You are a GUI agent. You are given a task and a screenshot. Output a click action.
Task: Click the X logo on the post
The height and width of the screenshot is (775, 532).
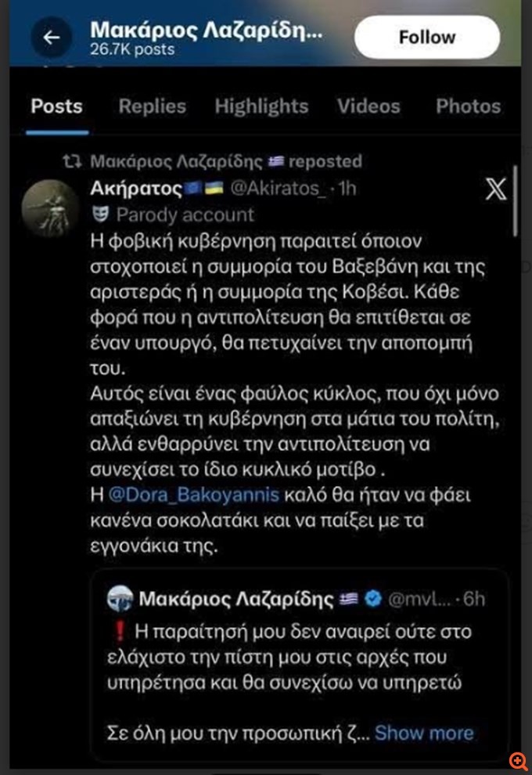[496, 190]
